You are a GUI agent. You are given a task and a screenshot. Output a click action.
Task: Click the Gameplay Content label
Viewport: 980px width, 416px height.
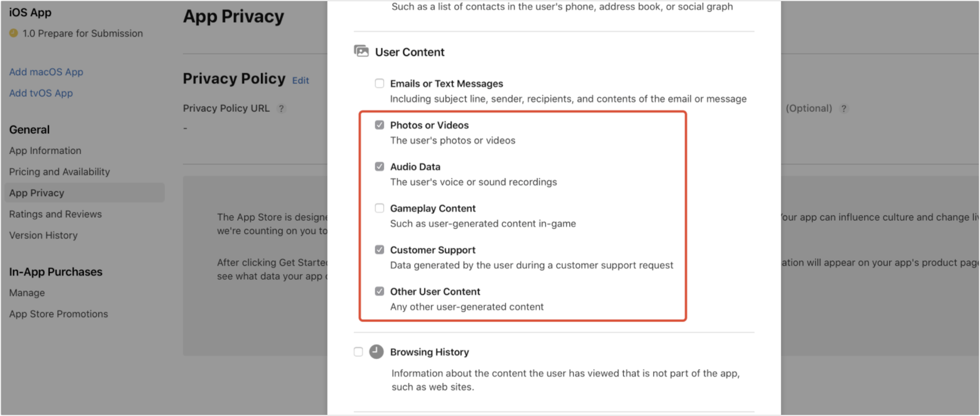432,208
